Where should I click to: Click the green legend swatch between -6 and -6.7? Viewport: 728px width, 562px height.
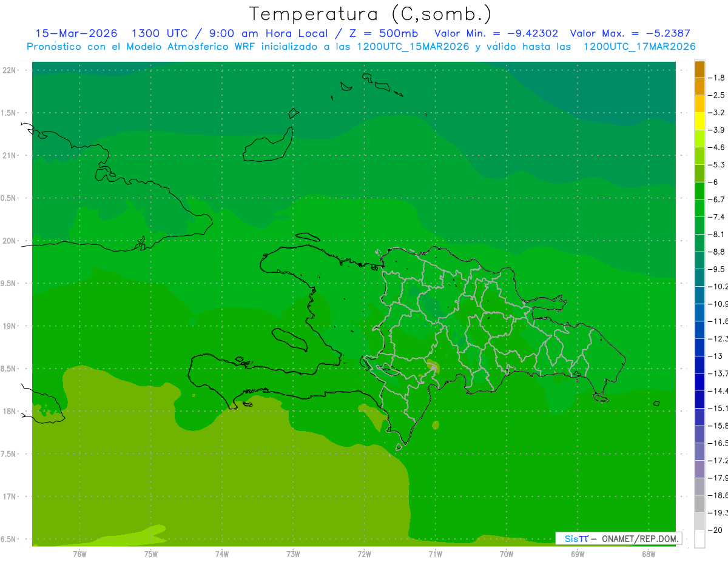(699, 190)
